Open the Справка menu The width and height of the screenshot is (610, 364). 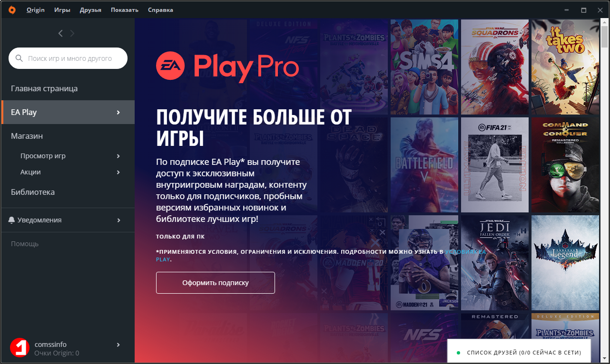(x=160, y=10)
